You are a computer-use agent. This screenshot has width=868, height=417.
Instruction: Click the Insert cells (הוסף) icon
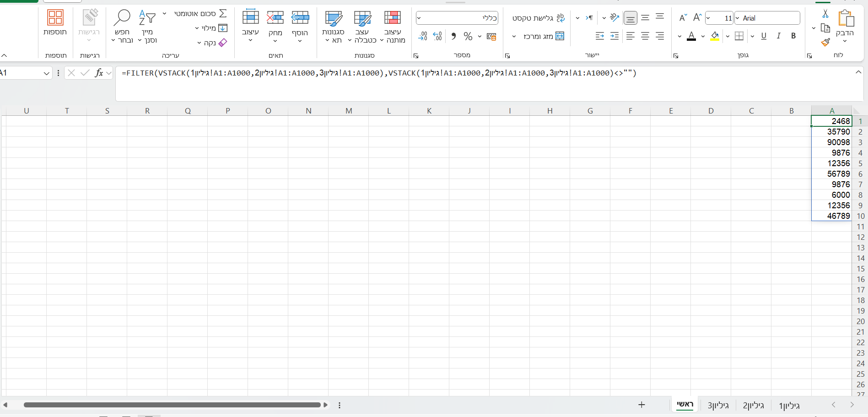pyautogui.click(x=300, y=18)
